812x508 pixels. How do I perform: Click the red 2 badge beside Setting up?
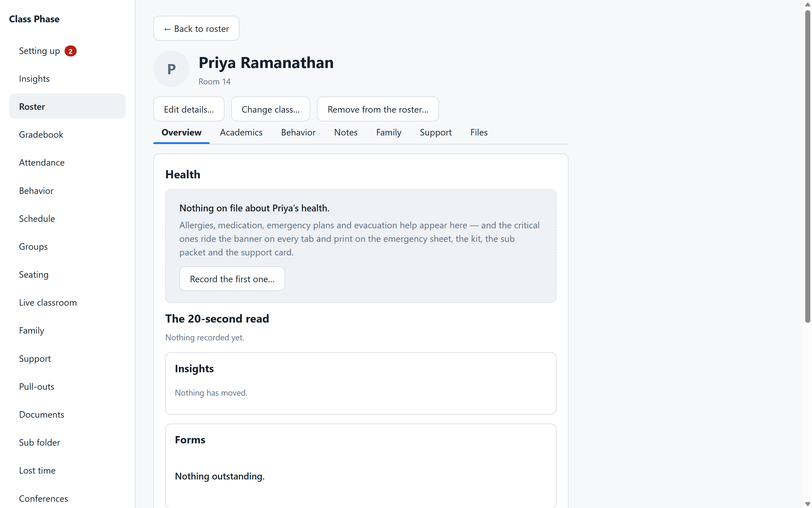pos(70,51)
